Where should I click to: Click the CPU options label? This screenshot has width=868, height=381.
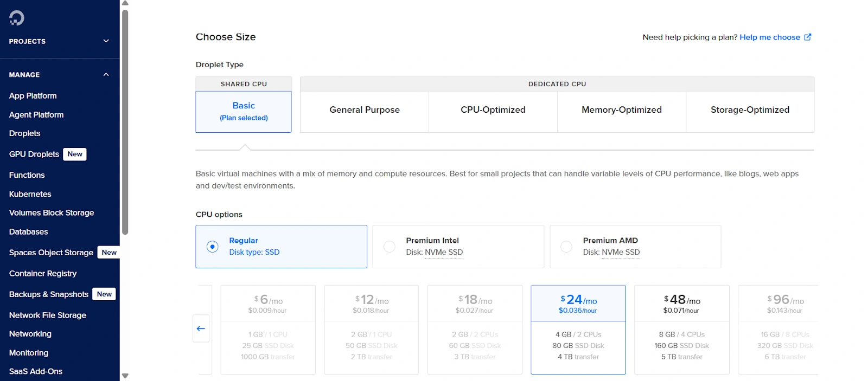pos(219,215)
